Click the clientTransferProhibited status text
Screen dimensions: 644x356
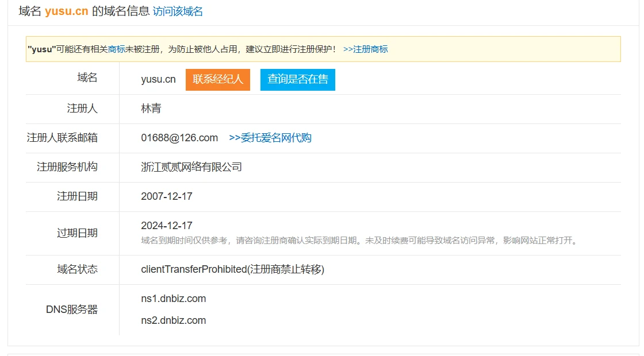click(x=232, y=269)
